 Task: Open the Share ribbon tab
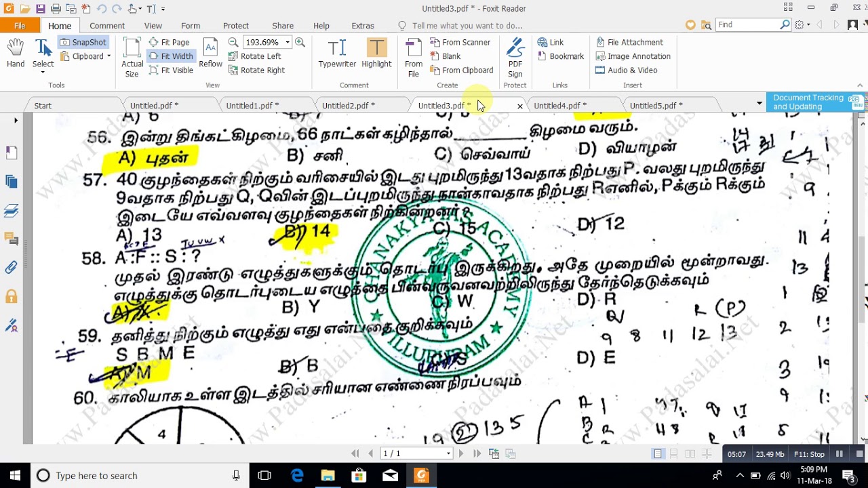283,26
